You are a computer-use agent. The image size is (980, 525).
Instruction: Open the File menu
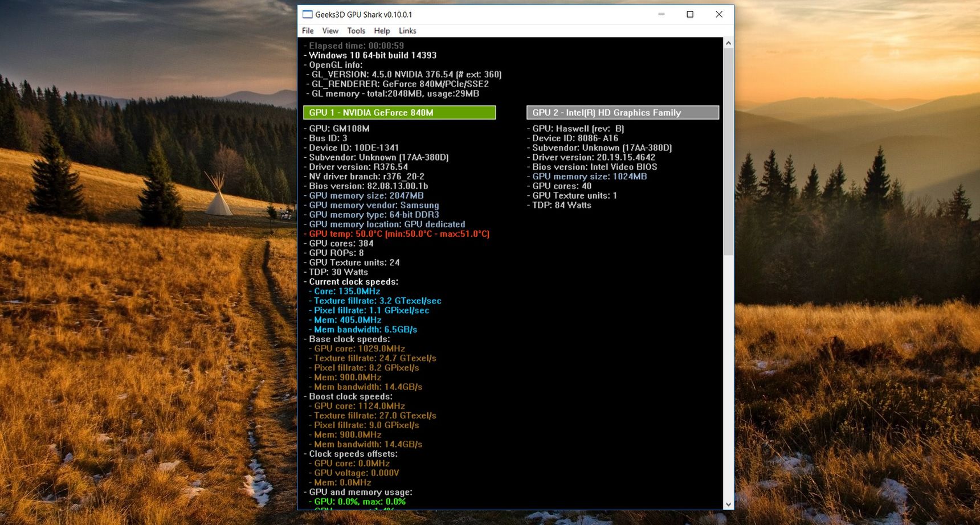coord(308,31)
